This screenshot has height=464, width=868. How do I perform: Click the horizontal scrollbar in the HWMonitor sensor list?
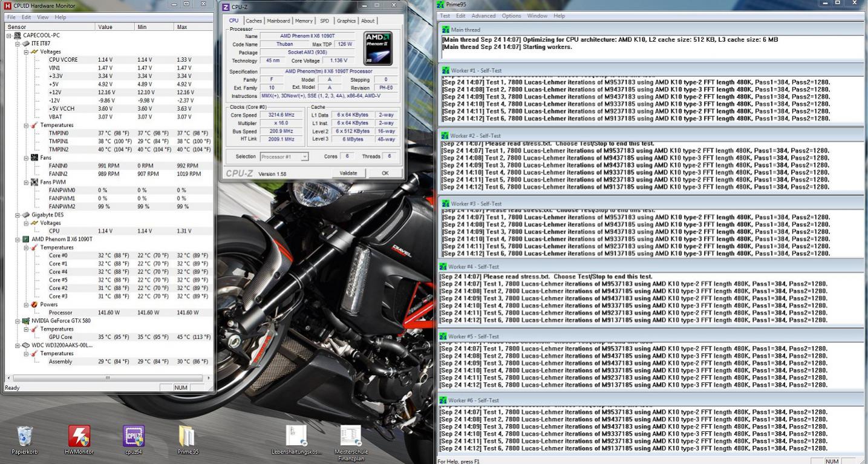click(108, 377)
